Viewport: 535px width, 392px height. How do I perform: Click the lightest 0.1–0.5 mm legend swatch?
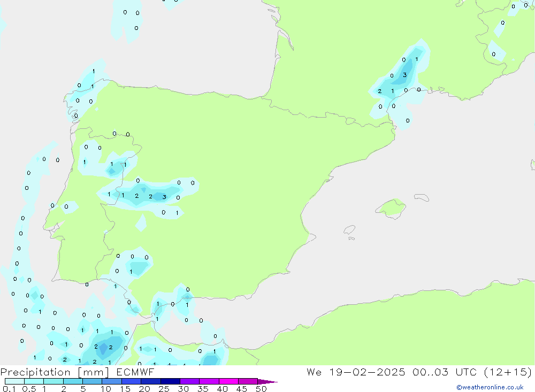[14, 381]
